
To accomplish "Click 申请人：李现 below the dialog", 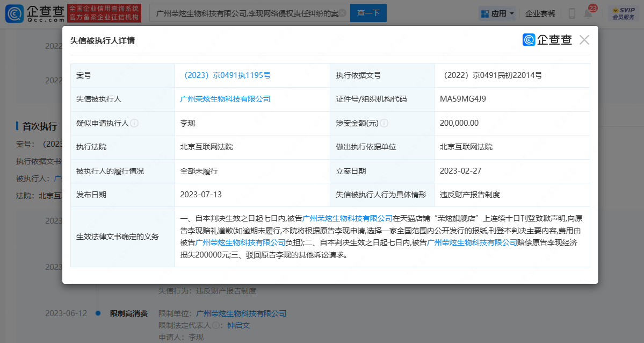I will [x=181, y=337].
